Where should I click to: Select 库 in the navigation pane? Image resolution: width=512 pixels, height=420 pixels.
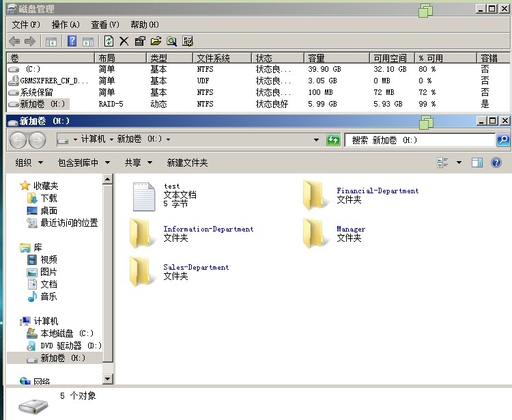tap(31, 247)
